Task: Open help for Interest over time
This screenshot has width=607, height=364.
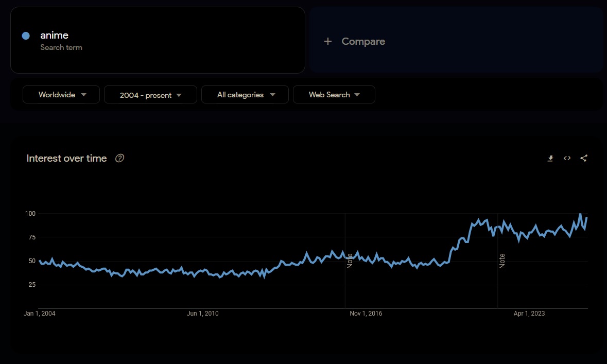Action: (119, 158)
